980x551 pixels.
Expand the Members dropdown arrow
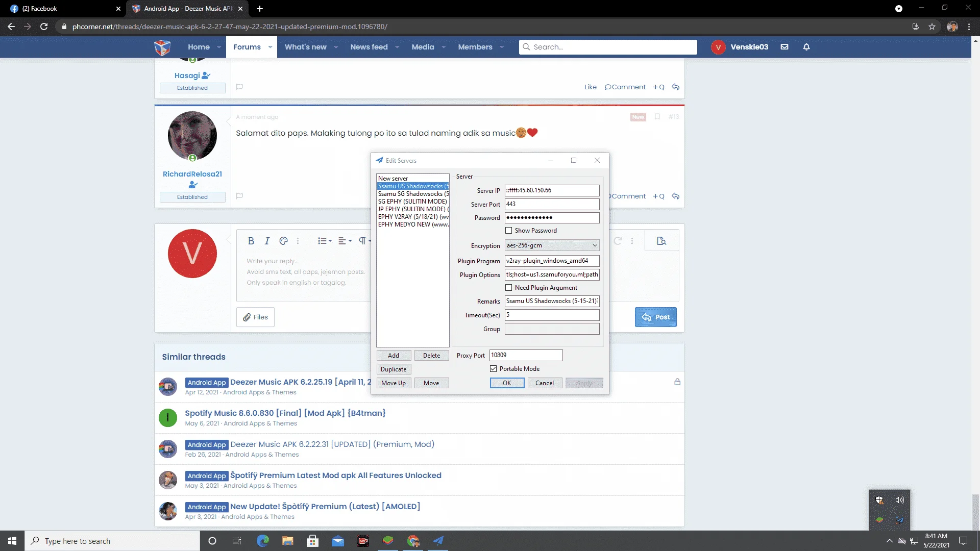[502, 47]
